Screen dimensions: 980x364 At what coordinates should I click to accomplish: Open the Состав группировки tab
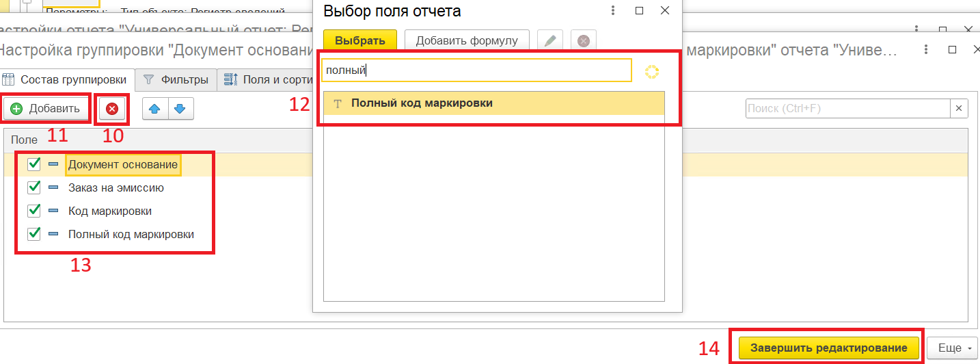coord(67,79)
